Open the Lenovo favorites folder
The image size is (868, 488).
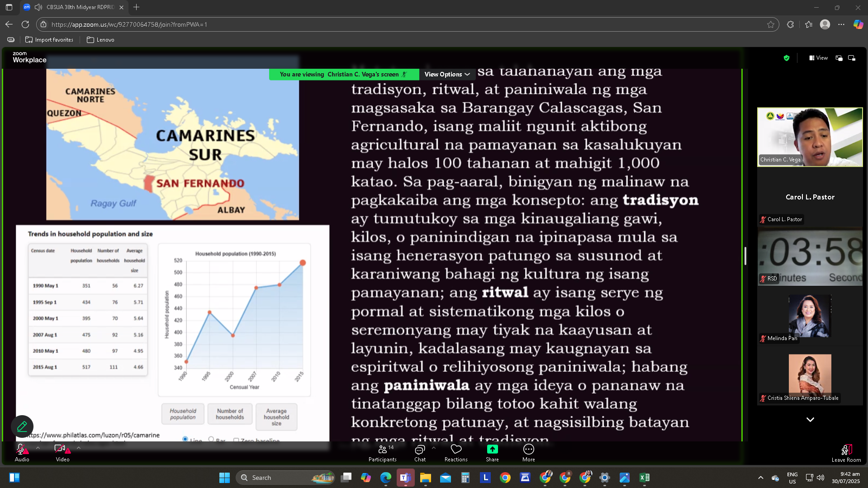(100, 40)
